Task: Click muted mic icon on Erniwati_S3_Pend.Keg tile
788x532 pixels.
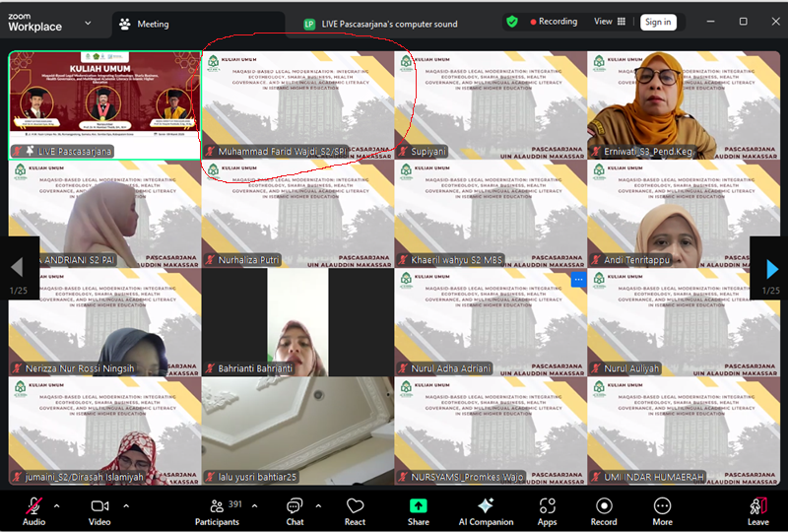Action: [596, 152]
